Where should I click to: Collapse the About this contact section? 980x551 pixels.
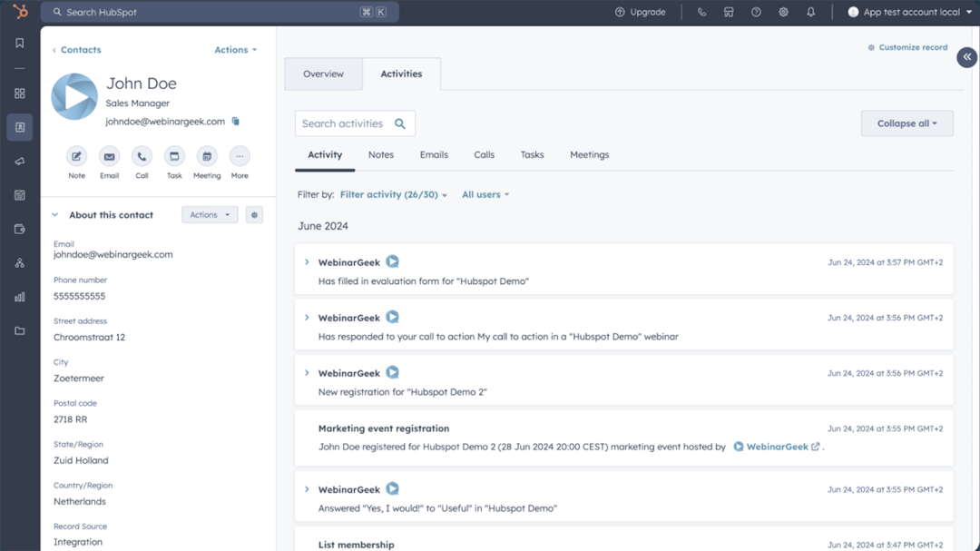point(55,215)
